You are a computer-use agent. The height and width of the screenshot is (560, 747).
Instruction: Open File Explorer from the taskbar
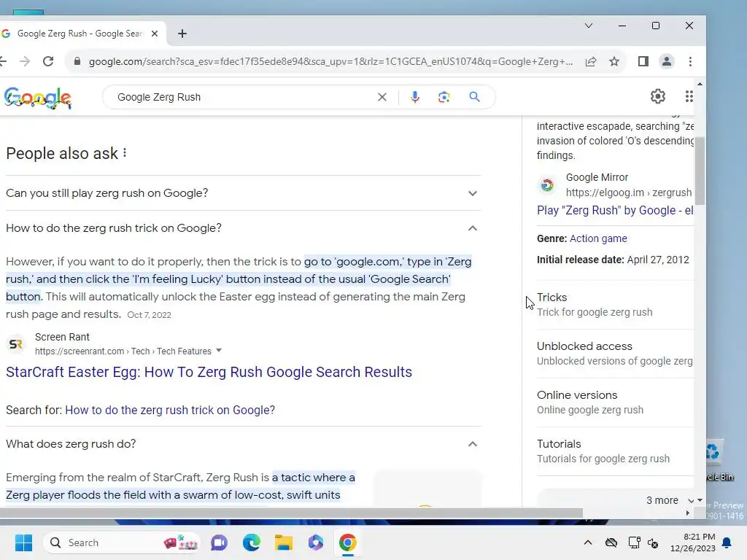pos(284,542)
